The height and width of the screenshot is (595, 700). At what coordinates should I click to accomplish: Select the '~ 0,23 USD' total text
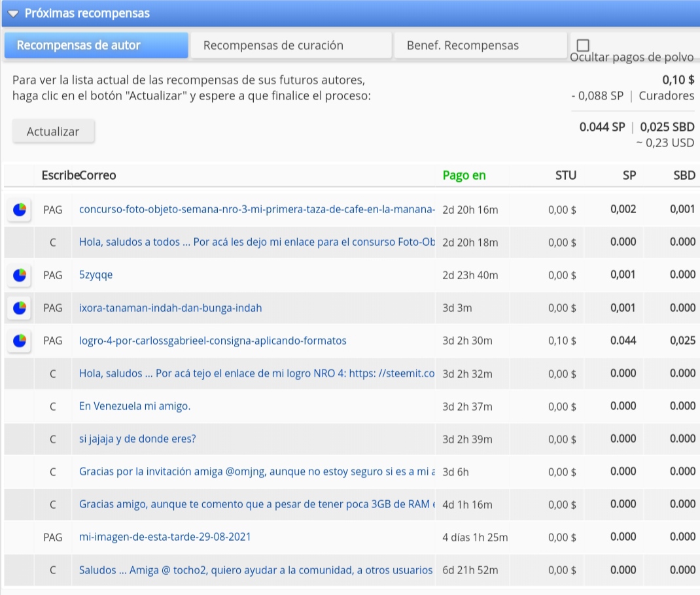(665, 143)
